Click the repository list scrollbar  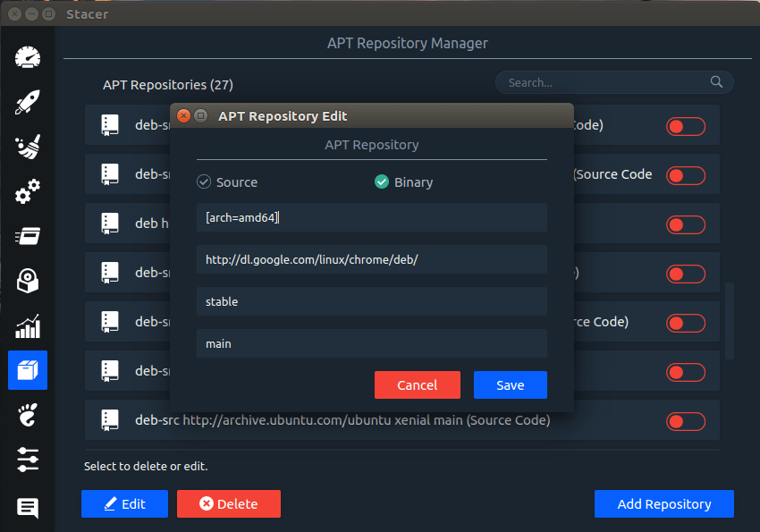729,321
